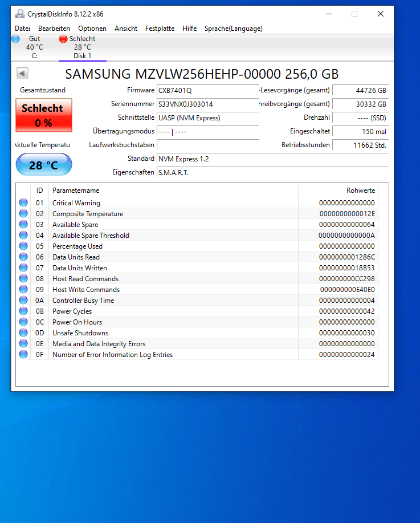Select the status orb for Unsafe Shutdowns
This screenshot has height=523, width=420.
click(x=23, y=333)
